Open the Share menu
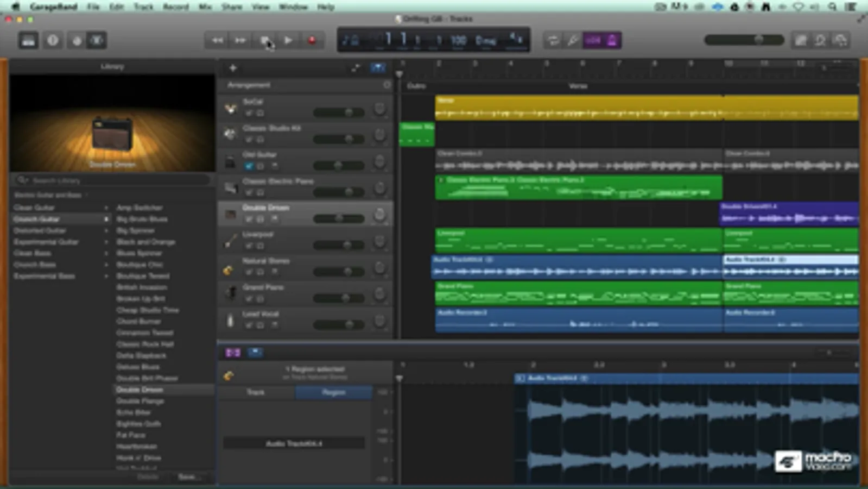 232,7
